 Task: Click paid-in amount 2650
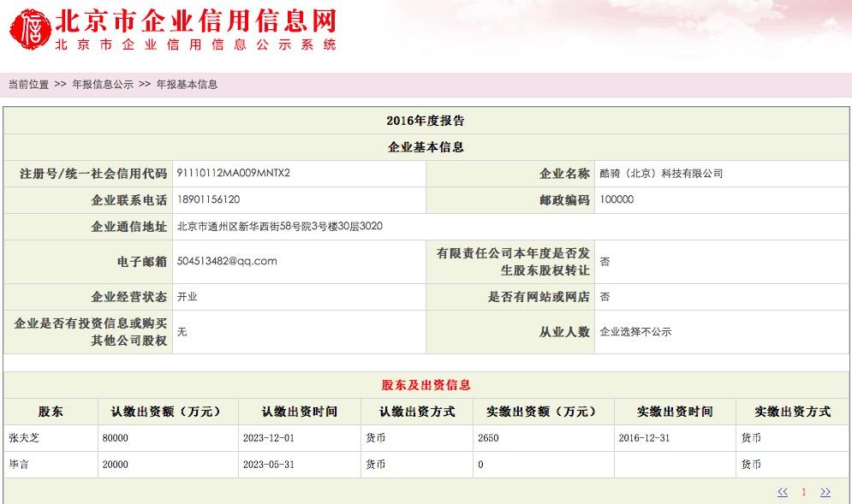(x=488, y=438)
